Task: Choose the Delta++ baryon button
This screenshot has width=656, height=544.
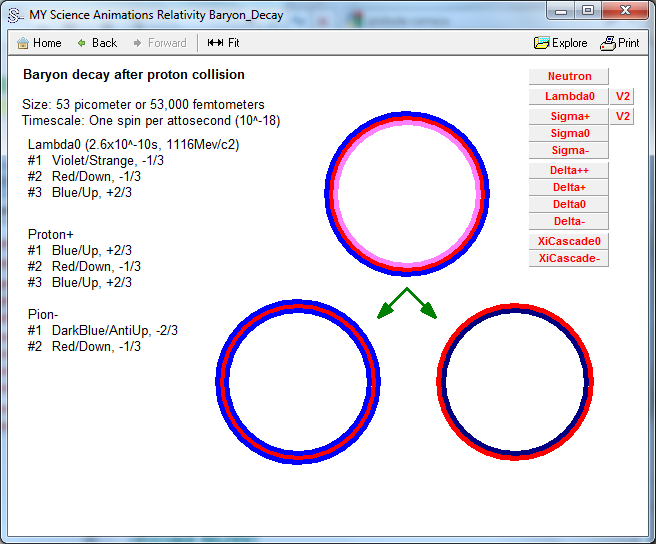Action: pos(569,170)
